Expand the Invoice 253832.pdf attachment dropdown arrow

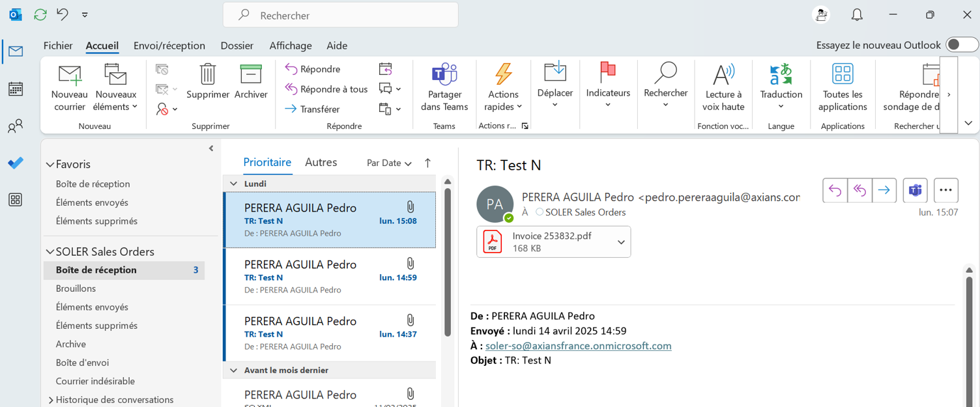click(621, 242)
